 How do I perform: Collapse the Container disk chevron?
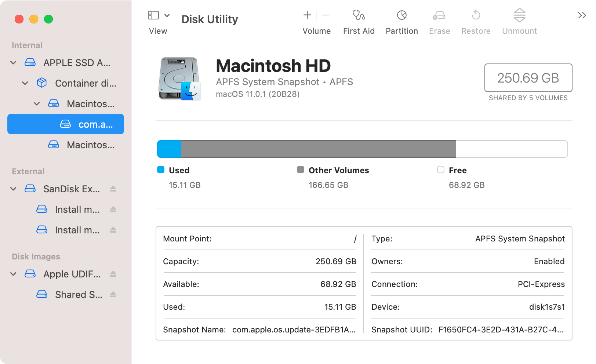click(x=25, y=83)
